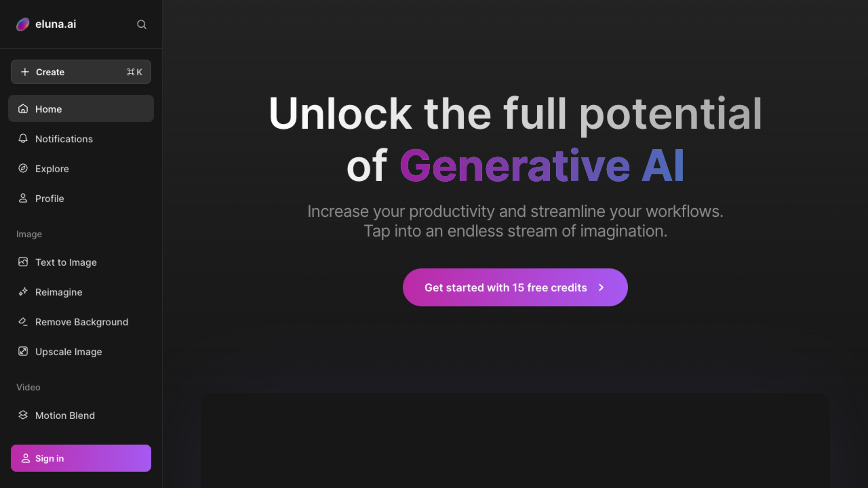Click the Profile icon
Image resolution: width=868 pixels, height=488 pixels.
click(x=23, y=198)
